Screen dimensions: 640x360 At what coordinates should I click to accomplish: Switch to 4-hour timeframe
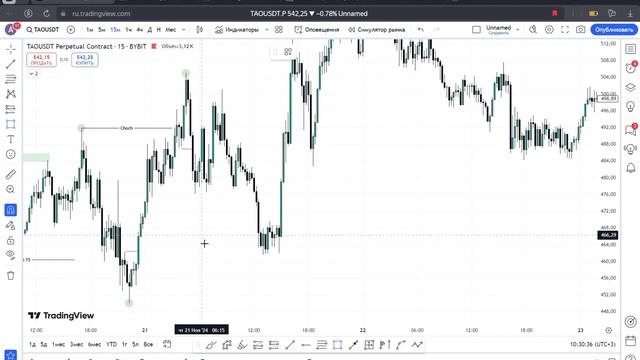pyautogui.click(x=140, y=29)
